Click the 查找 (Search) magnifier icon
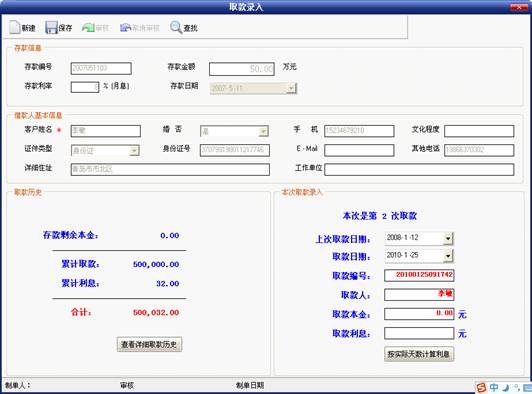This screenshot has height=394, width=532. pyautogui.click(x=176, y=27)
